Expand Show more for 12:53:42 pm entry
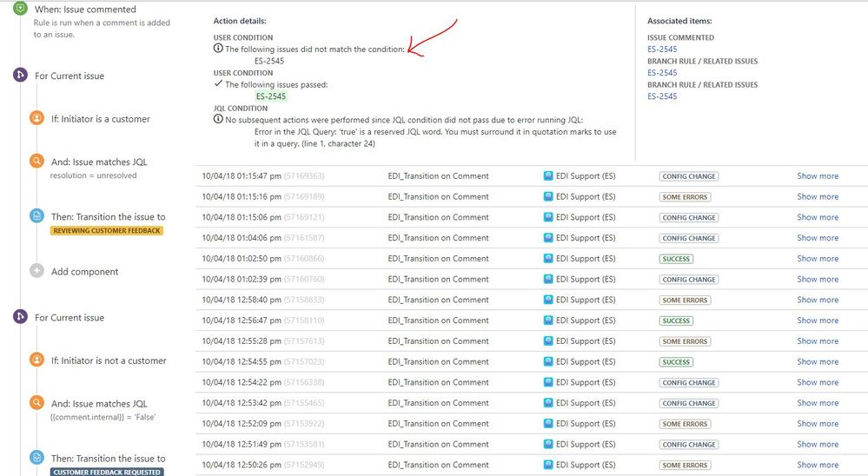868x476 pixels. [x=818, y=403]
